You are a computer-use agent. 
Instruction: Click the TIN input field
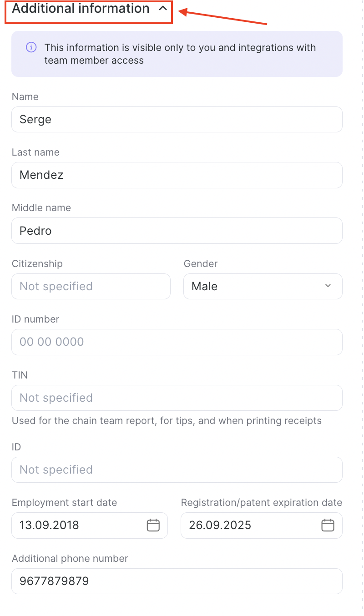point(177,398)
